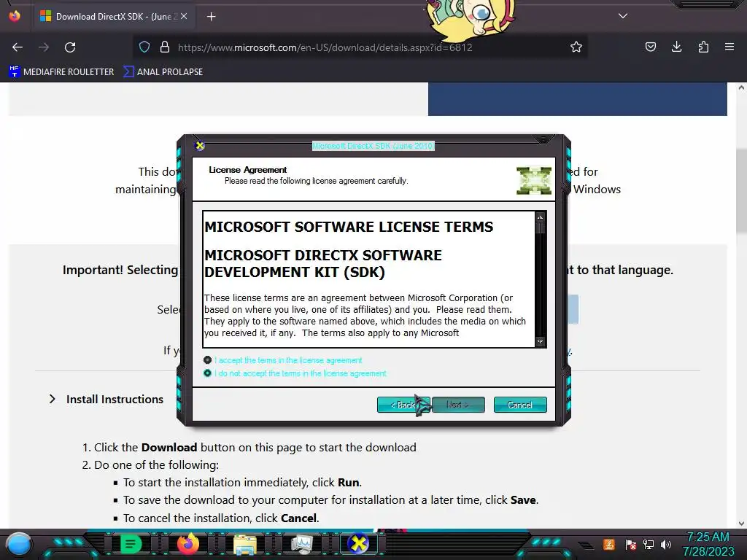Open File Explorer from the taskbar
Screen dimensions: 747x560
tap(245, 544)
